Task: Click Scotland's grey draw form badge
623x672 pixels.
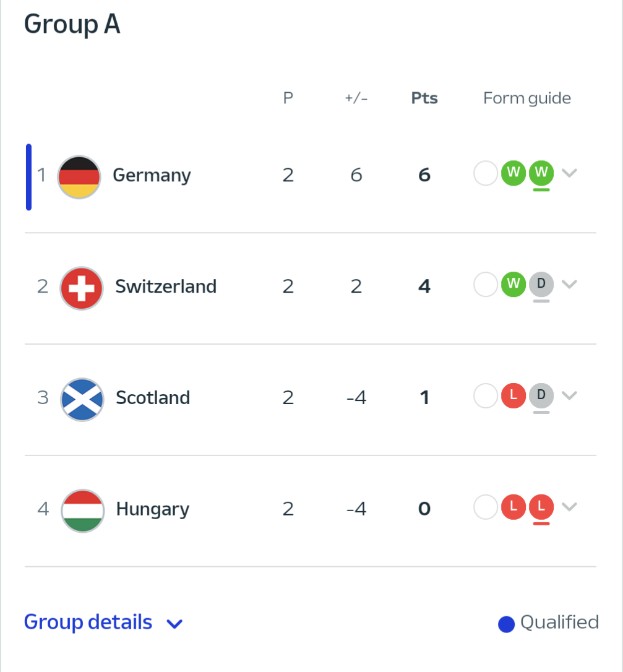Action: [x=541, y=395]
